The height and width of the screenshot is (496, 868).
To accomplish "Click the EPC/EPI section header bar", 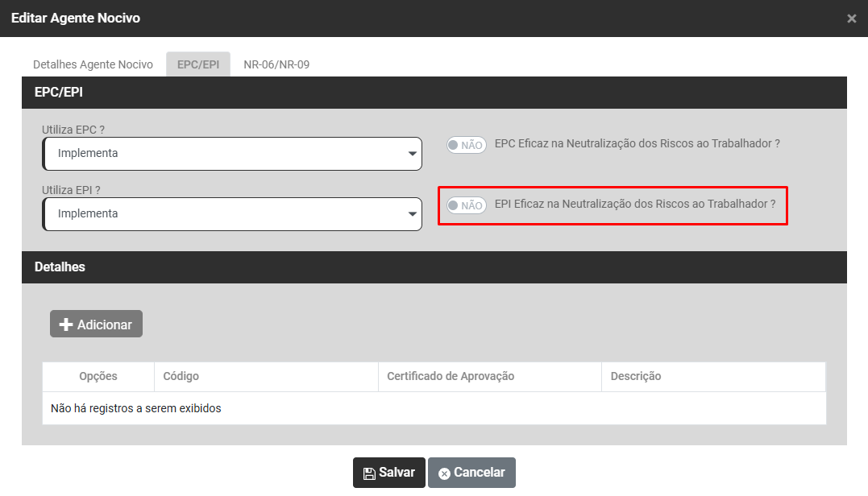I will [434, 93].
